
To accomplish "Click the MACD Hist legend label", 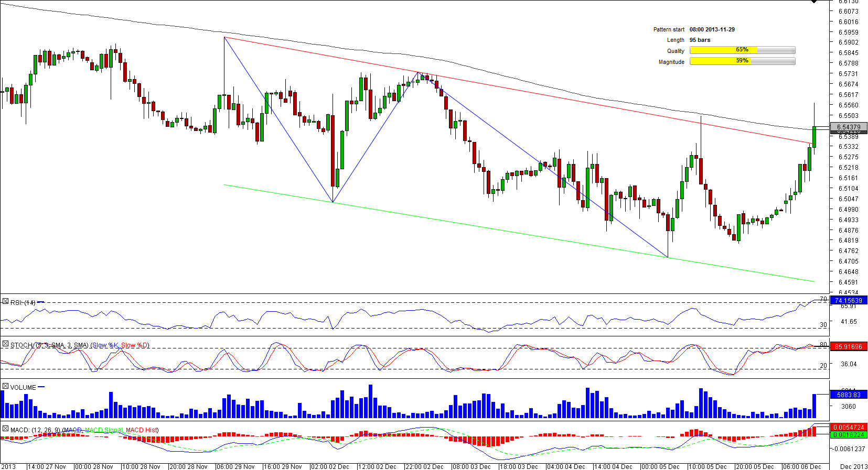I will click(142, 430).
